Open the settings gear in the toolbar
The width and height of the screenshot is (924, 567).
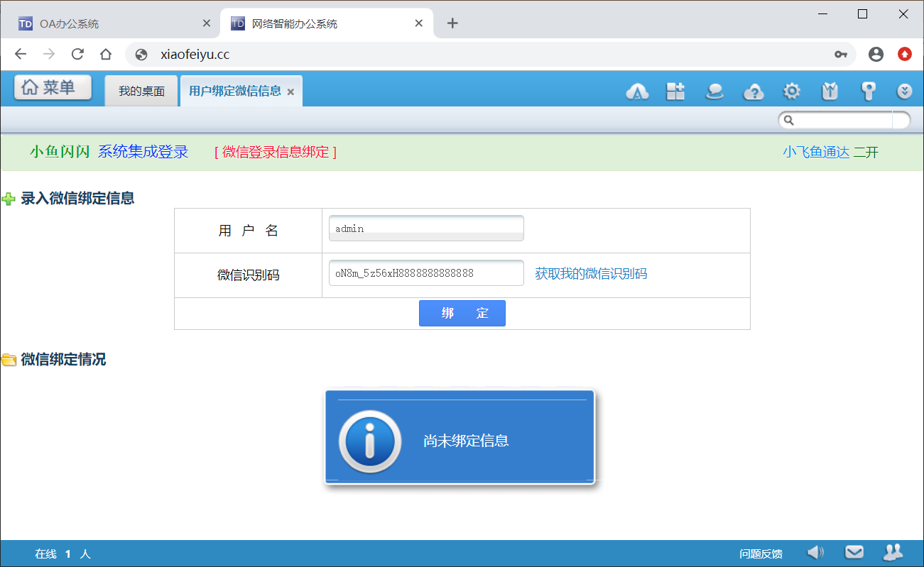tap(791, 91)
